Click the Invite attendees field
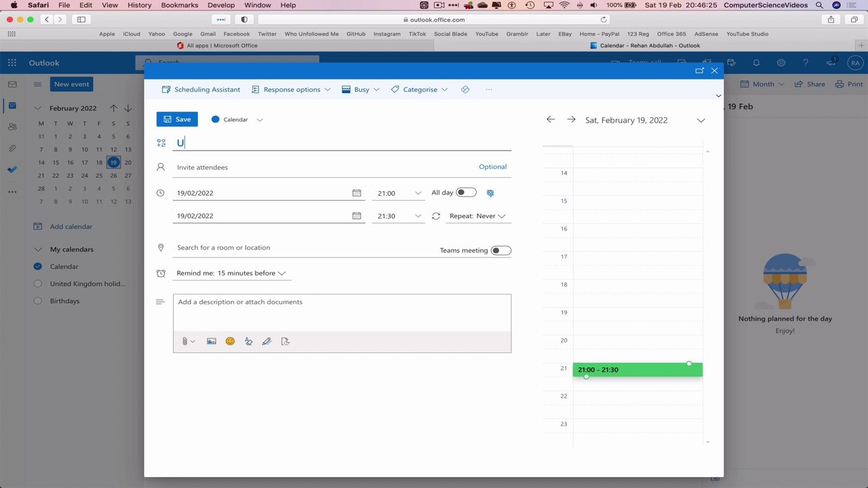This screenshot has width=868, height=488. pos(324,167)
